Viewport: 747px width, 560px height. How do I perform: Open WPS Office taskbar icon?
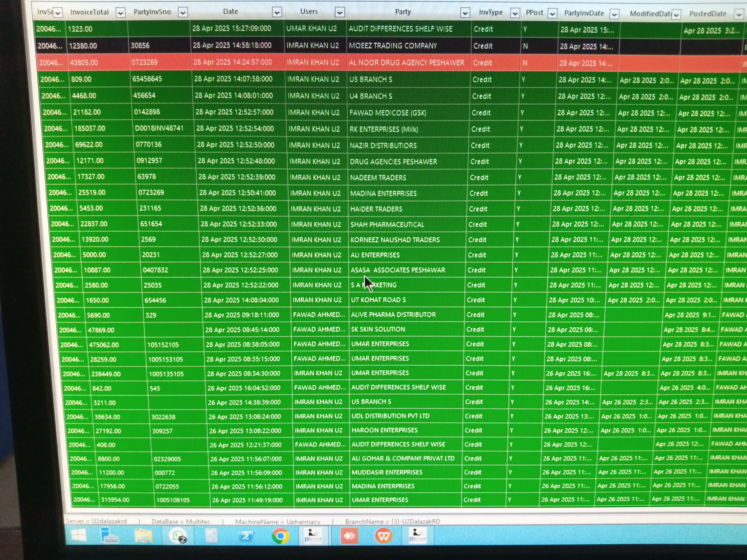coord(383,536)
